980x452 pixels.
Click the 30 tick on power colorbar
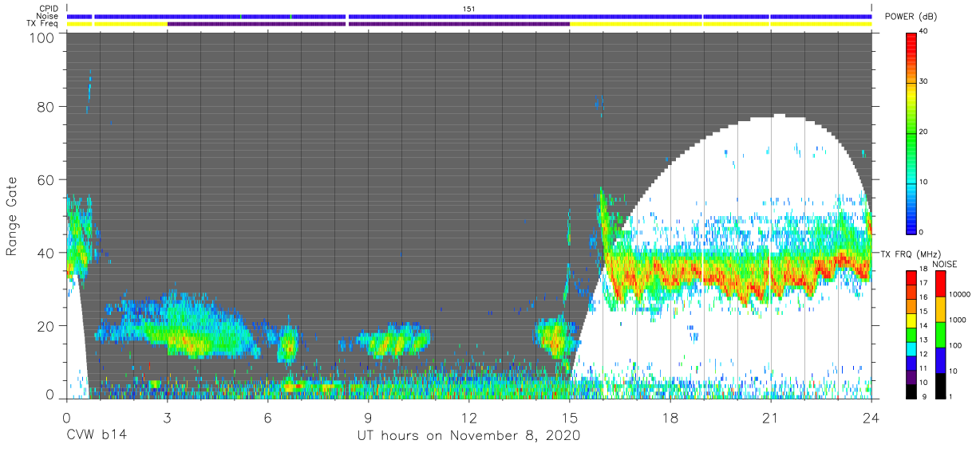pyautogui.click(x=924, y=82)
